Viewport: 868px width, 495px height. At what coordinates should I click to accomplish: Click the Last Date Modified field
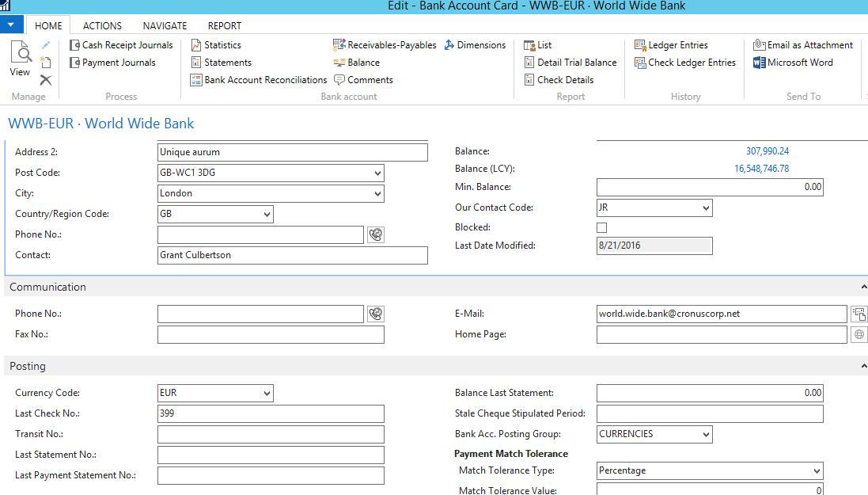pyautogui.click(x=654, y=246)
